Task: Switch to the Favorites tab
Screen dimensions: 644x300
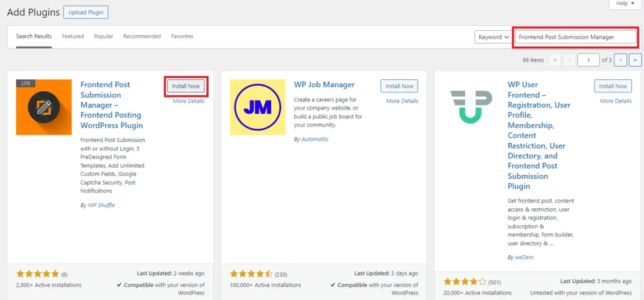Action: [x=182, y=36]
